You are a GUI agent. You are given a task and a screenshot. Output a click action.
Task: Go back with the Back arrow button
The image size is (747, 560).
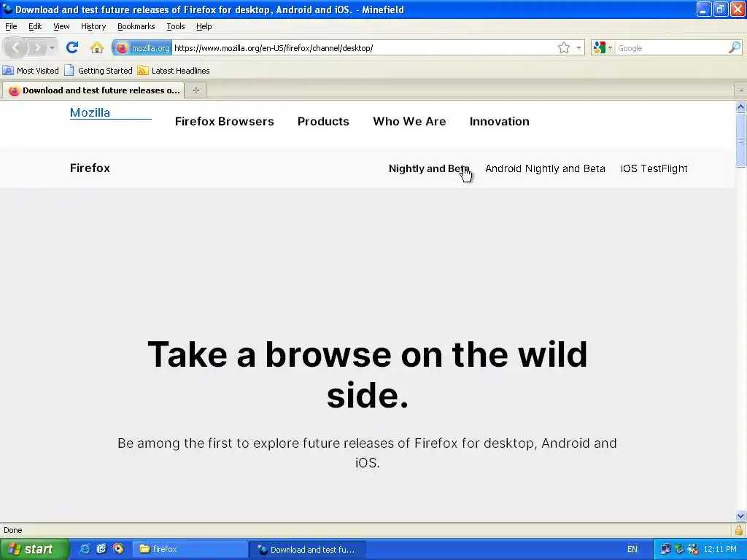[16, 47]
